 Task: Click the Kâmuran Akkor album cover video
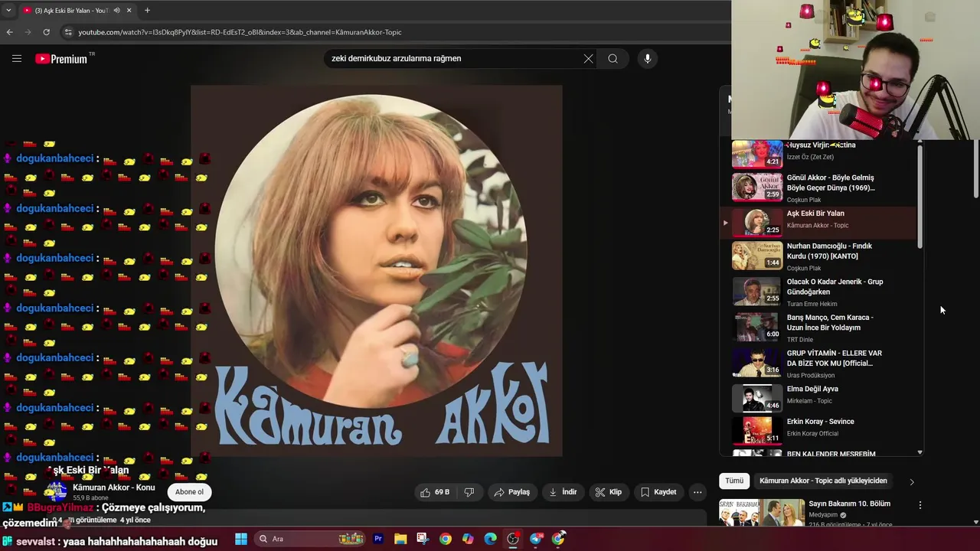(377, 271)
